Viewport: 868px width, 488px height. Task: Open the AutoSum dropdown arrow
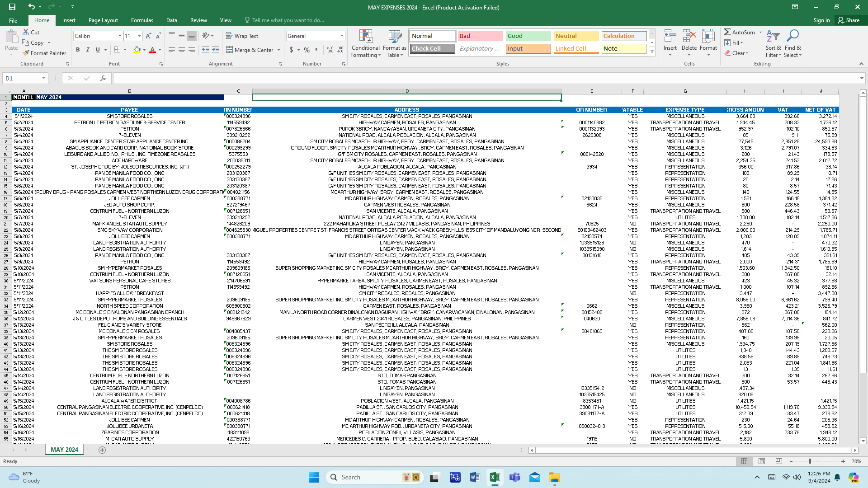[x=760, y=32]
